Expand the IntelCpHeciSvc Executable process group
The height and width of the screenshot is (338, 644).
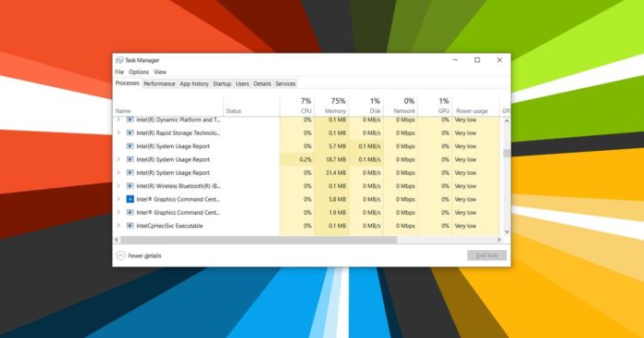pyautogui.click(x=118, y=226)
